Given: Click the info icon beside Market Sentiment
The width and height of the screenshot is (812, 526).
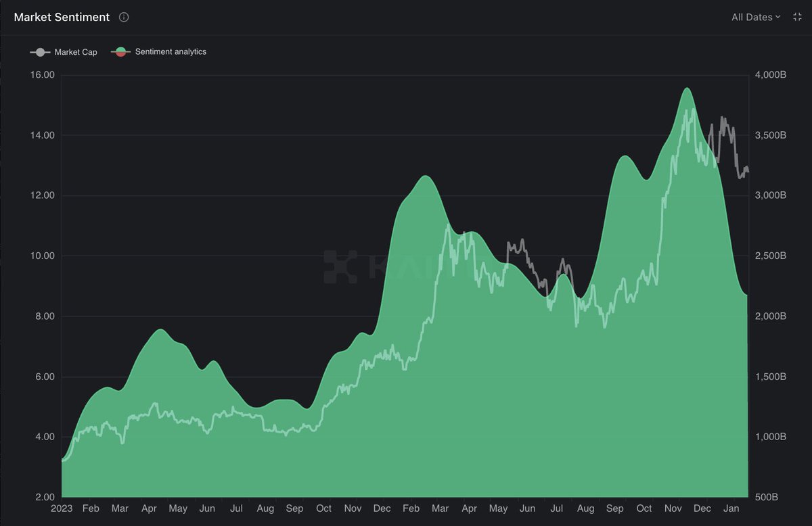Looking at the screenshot, I should pyautogui.click(x=124, y=18).
